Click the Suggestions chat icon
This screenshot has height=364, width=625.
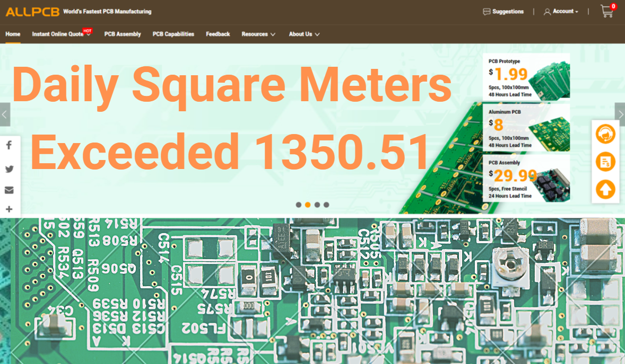pyautogui.click(x=487, y=12)
